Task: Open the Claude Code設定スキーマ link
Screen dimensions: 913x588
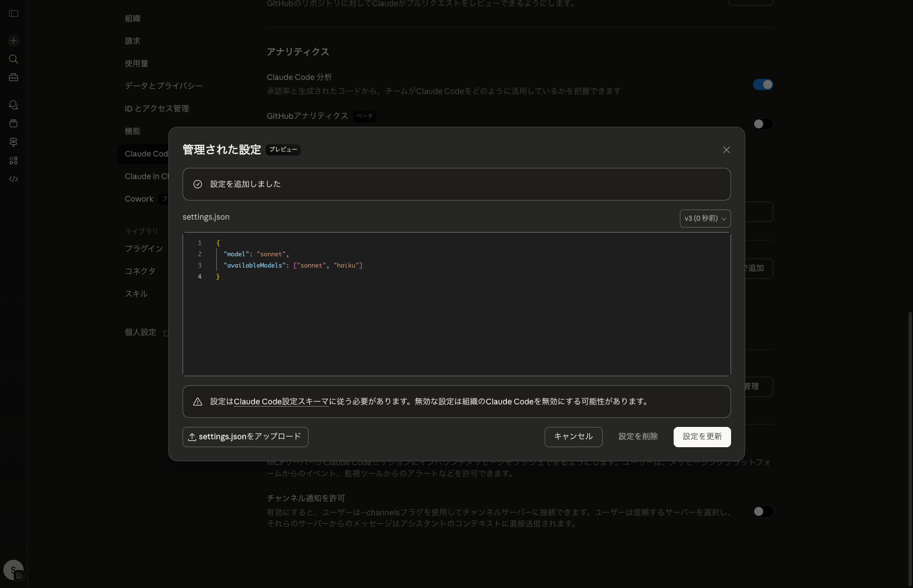Action: pos(281,402)
